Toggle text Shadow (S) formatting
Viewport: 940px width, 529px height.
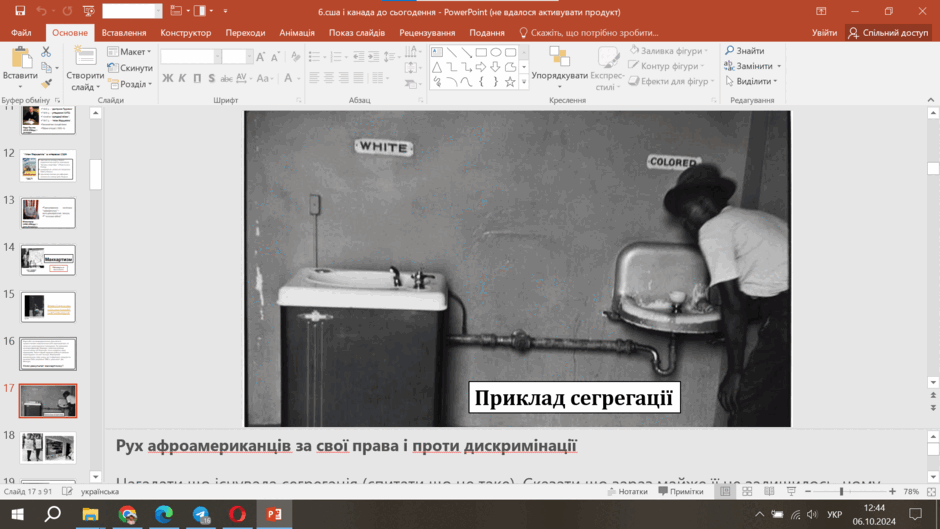point(212,78)
